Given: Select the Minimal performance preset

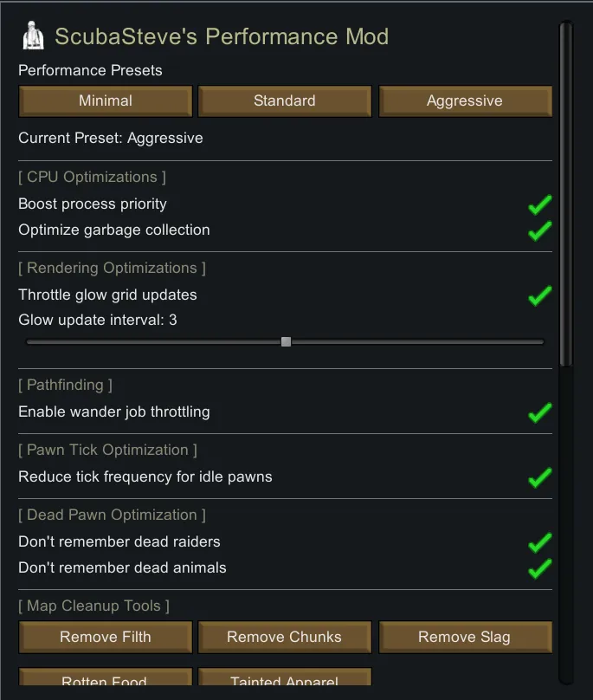Looking at the screenshot, I should tap(106, 100).
